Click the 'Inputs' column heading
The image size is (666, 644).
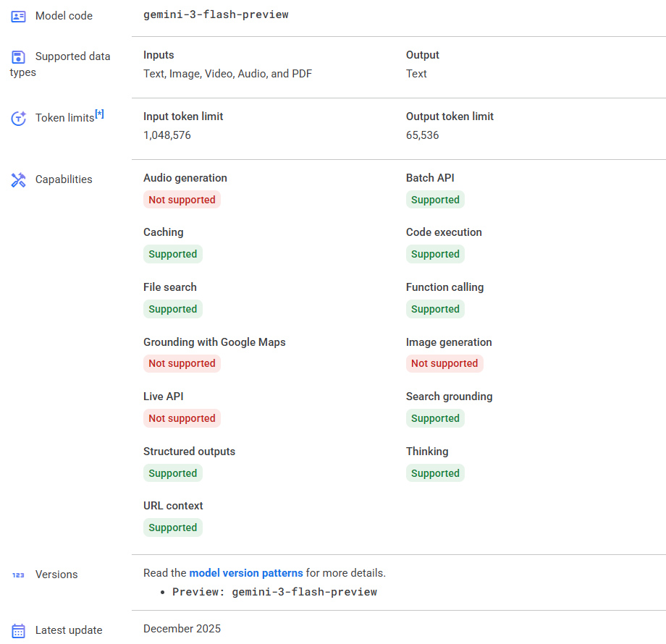point(159,55)
